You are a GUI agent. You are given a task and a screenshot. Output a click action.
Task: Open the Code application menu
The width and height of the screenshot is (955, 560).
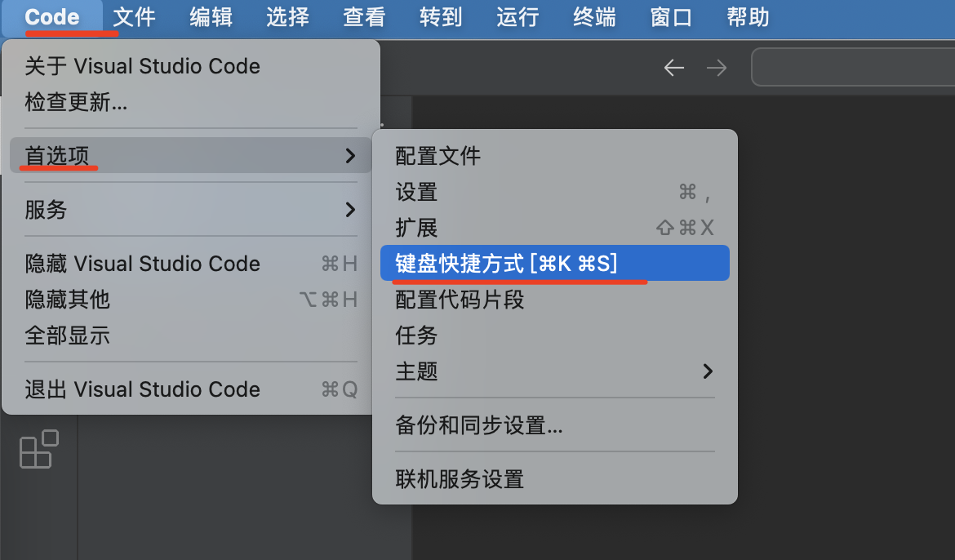52,17
